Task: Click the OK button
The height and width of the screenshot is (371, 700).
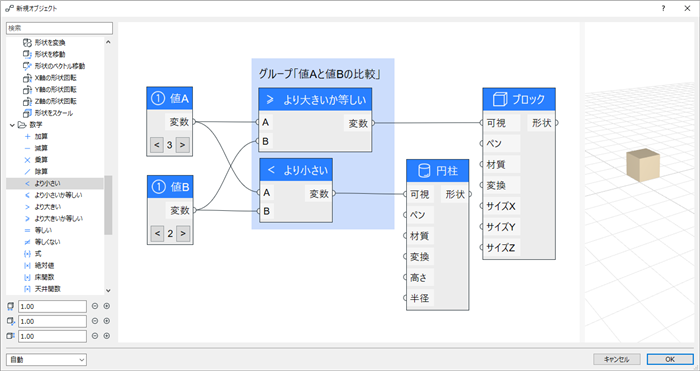Action: pyautogui.click(x=670, y=359)
